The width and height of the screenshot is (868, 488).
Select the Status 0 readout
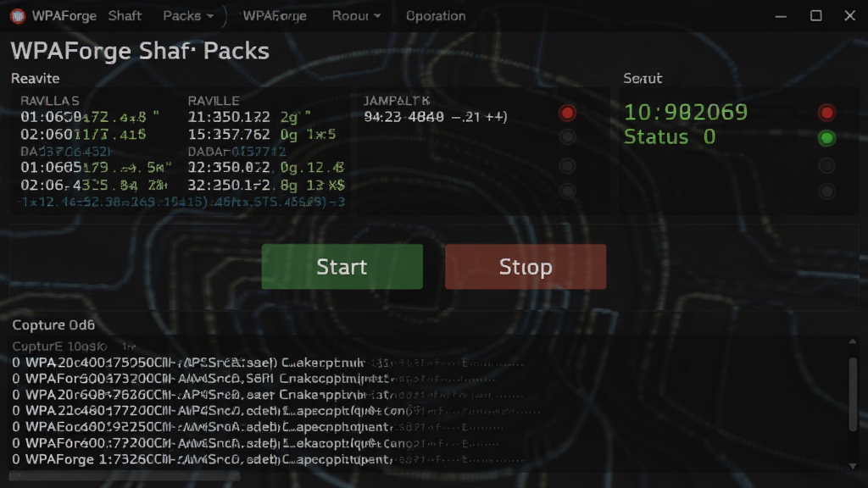click(670, 136)
